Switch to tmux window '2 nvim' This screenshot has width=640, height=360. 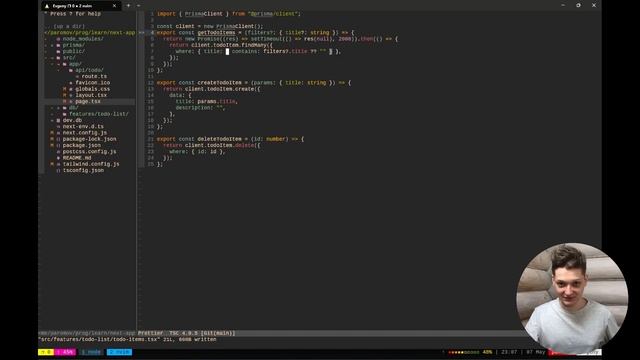point(119,352)
